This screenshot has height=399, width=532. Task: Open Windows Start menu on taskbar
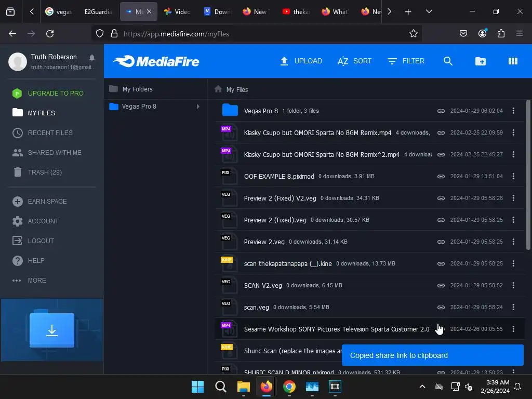(x=197, y=387)
